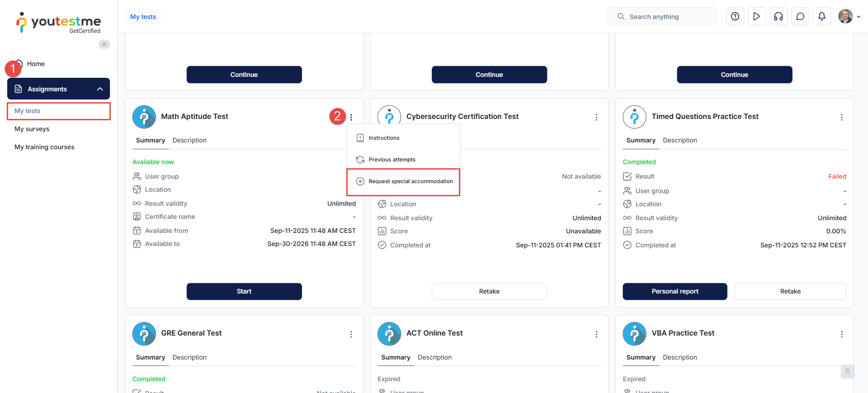Collapse the Assignments sidebar section
This screenshot has width=868, height=393.
coord(100,89)
